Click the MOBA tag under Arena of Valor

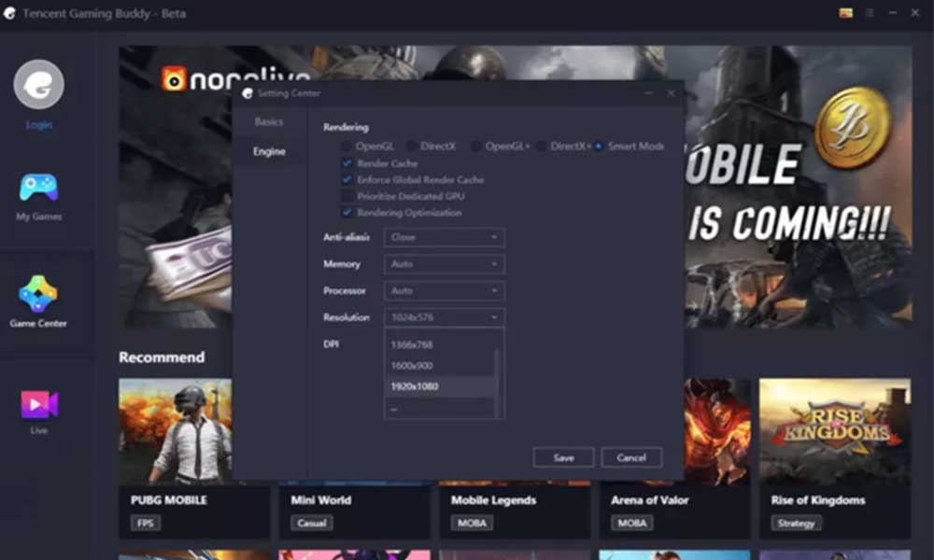(x=632, y=523)
